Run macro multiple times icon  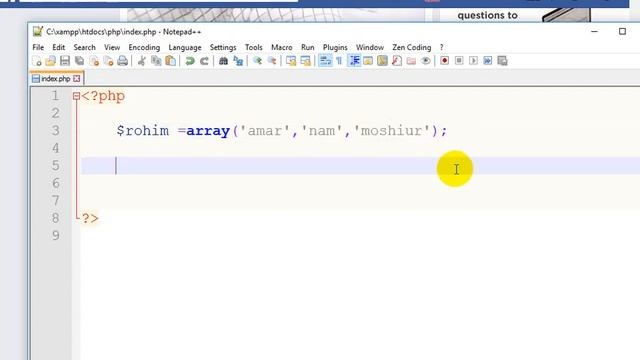pyautogui.click(x=488, y=61)
